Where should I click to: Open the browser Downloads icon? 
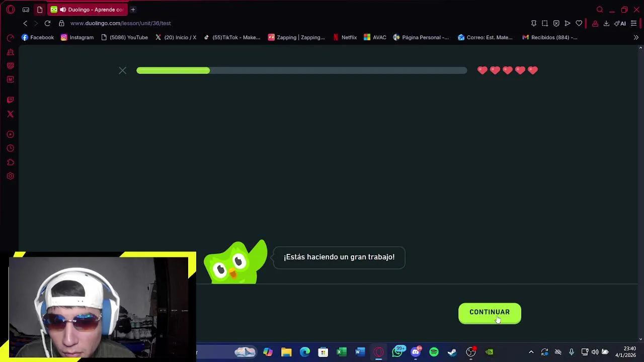(x=606, y=23)
